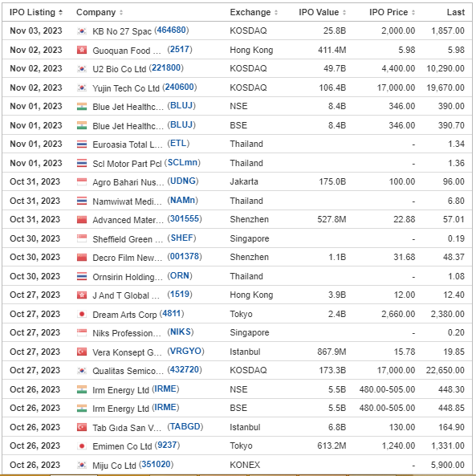Sort by Company column arrows

(121, 13)
